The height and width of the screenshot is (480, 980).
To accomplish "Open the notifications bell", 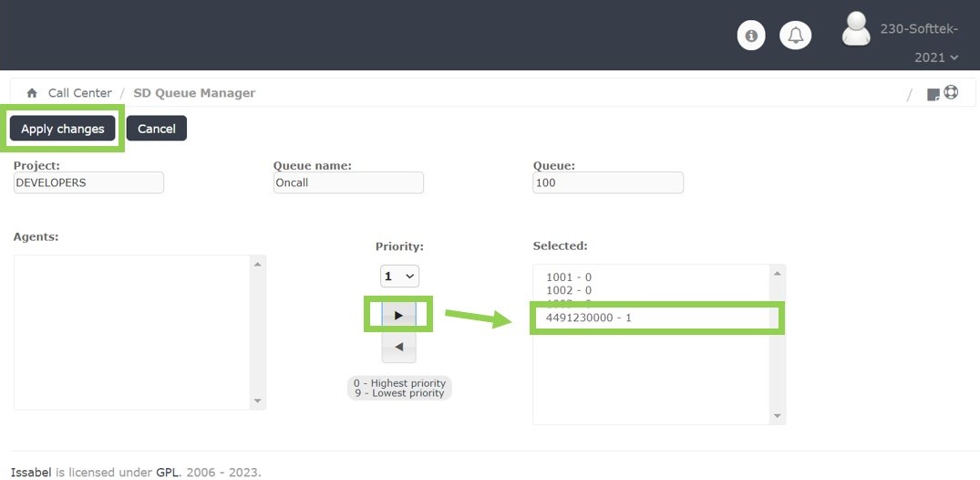I will [796, 36].
